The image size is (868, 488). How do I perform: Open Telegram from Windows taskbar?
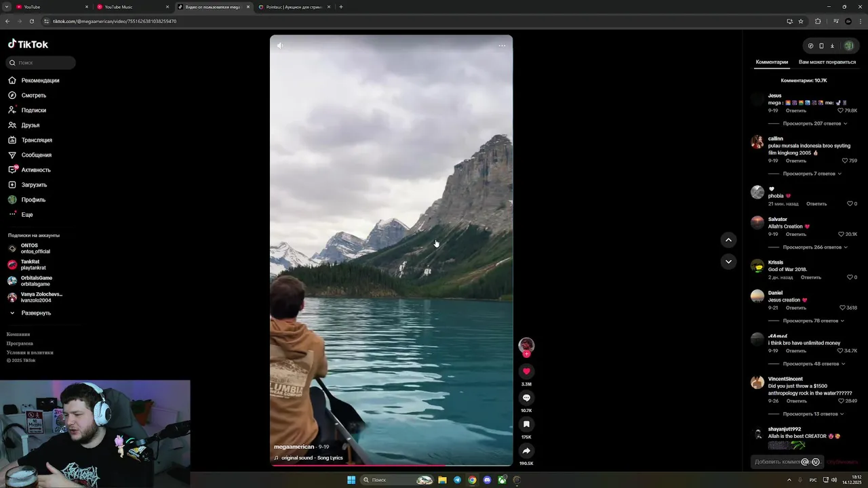point(457,480)
